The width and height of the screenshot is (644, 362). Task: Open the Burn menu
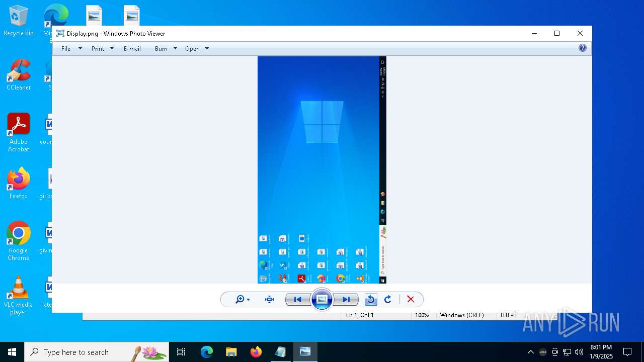point(161,49)
